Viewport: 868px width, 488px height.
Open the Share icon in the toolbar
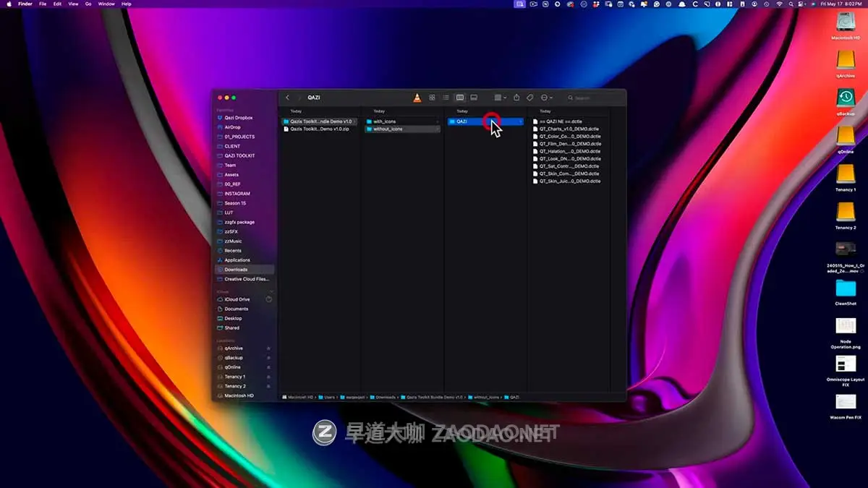(516, 97)
